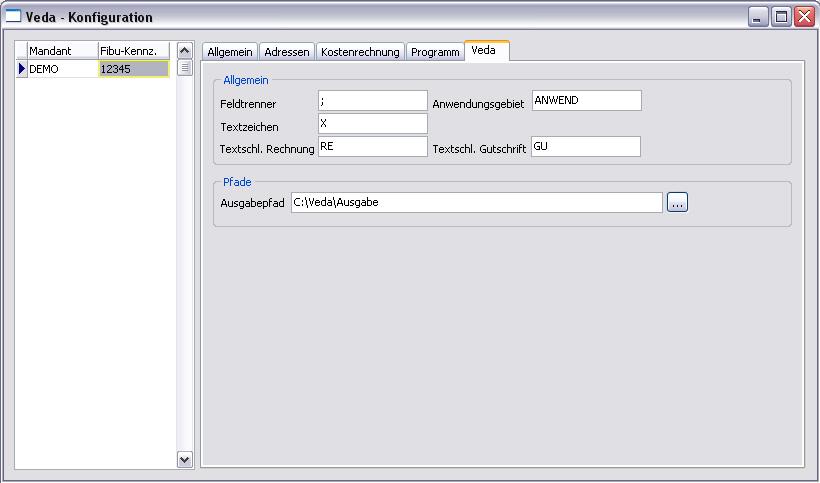820x483 pixels.
Task: Click the Textschl. Rechnung field
Action: pos(372,147)
